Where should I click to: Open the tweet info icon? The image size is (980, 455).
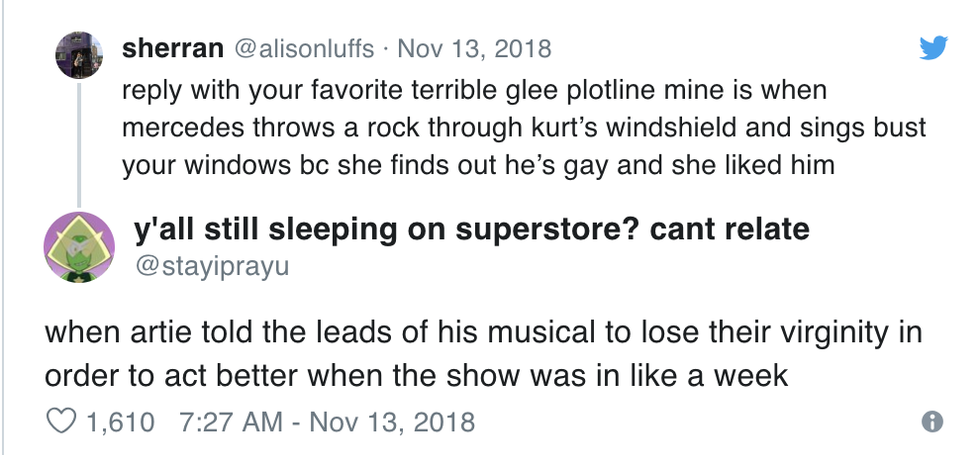point(932,423)
